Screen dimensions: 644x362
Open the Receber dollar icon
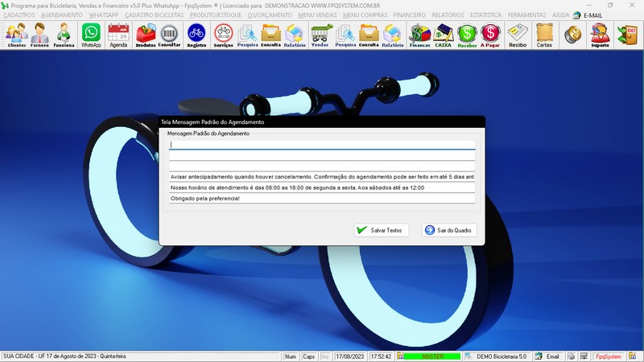pos(467,35)
